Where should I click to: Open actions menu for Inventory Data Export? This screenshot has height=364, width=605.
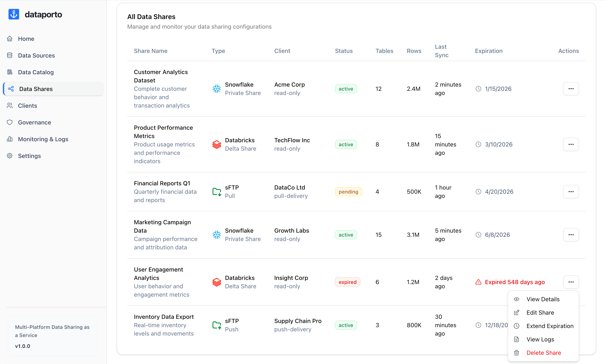pyautogui.click(x=571, y=325)
